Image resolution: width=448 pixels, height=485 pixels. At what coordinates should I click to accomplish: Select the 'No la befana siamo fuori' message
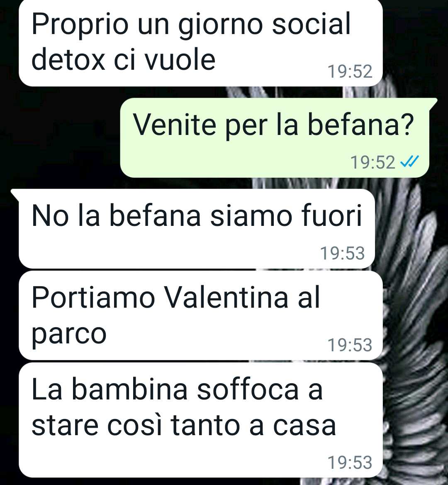point(197,228)
